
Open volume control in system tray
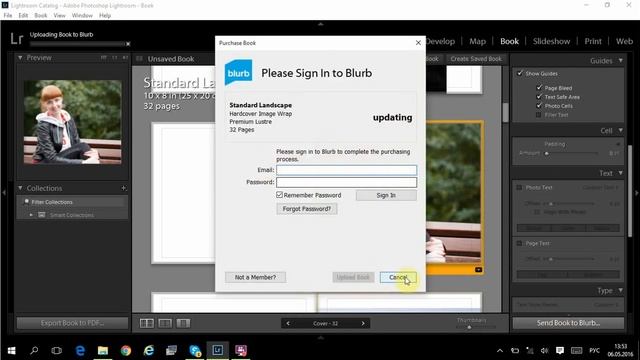544,351
